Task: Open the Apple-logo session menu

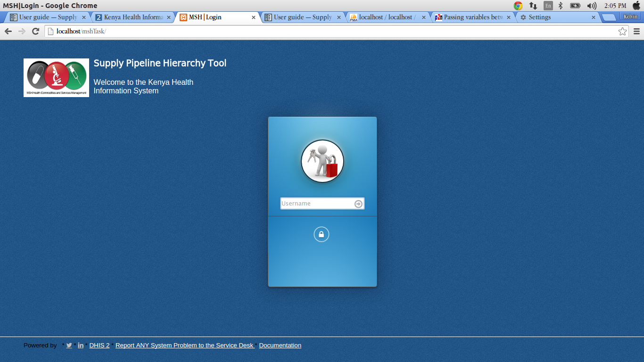Action: (x=636, y=6)
